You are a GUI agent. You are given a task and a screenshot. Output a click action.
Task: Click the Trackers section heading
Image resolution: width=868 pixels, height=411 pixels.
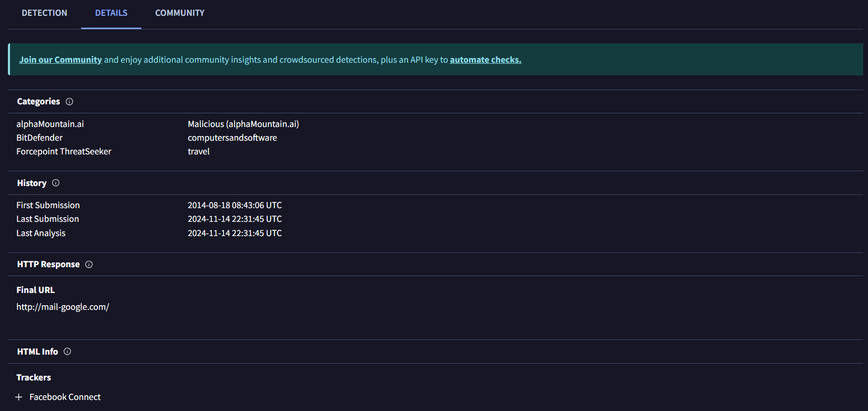point(34,378)
